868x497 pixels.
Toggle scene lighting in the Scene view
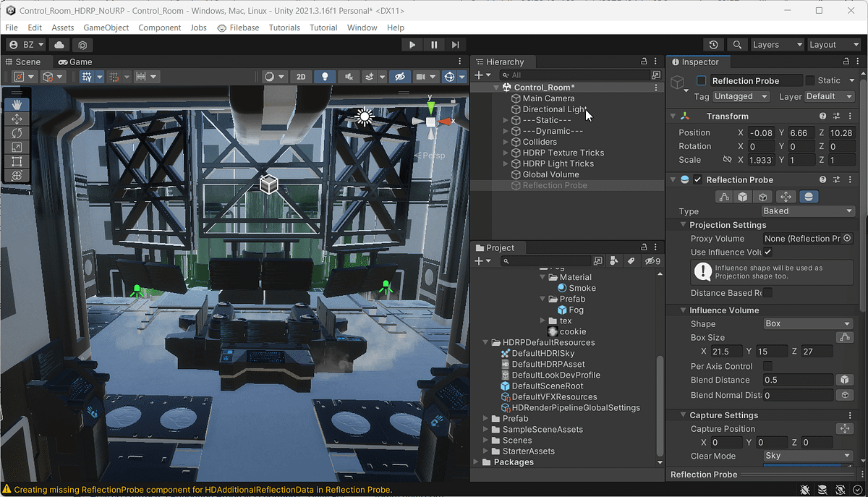[x=325, y=76]
